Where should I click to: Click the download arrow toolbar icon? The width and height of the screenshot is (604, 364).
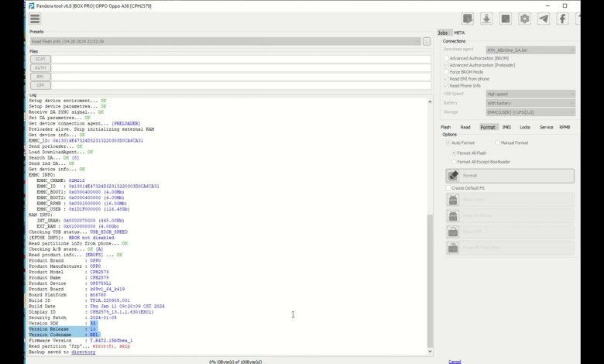[486, 19]
